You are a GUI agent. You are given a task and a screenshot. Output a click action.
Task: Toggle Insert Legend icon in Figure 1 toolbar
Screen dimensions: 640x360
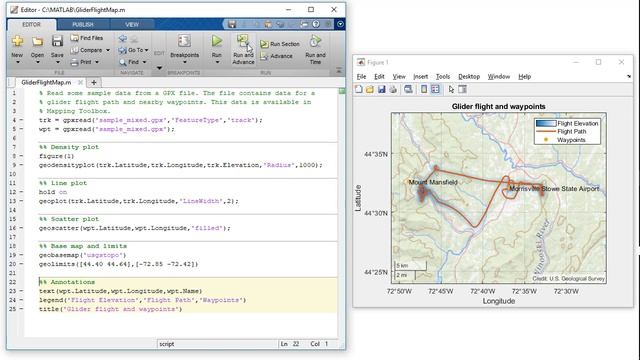[x=436, y=89]
